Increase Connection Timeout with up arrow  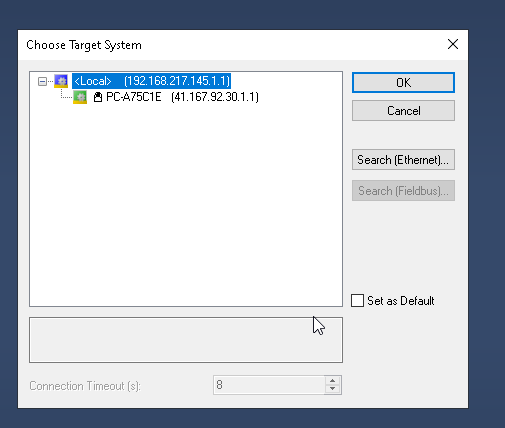332,381
